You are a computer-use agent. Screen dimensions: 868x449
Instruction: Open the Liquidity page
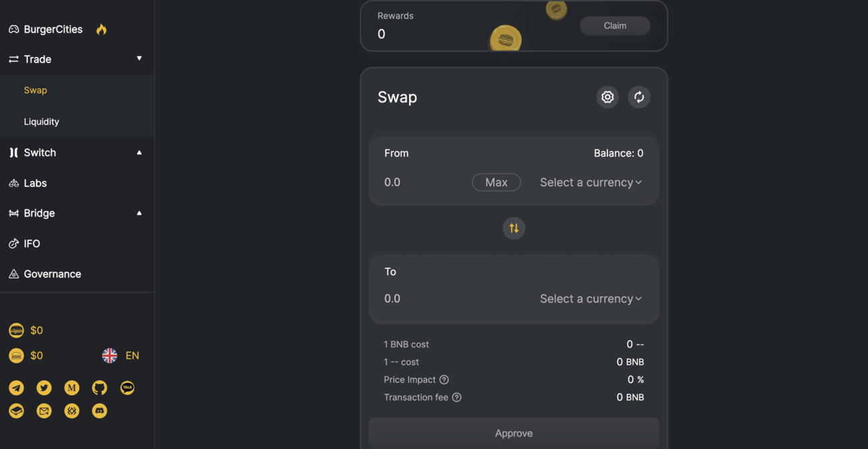pyautogui.click(x=41, y=122)
